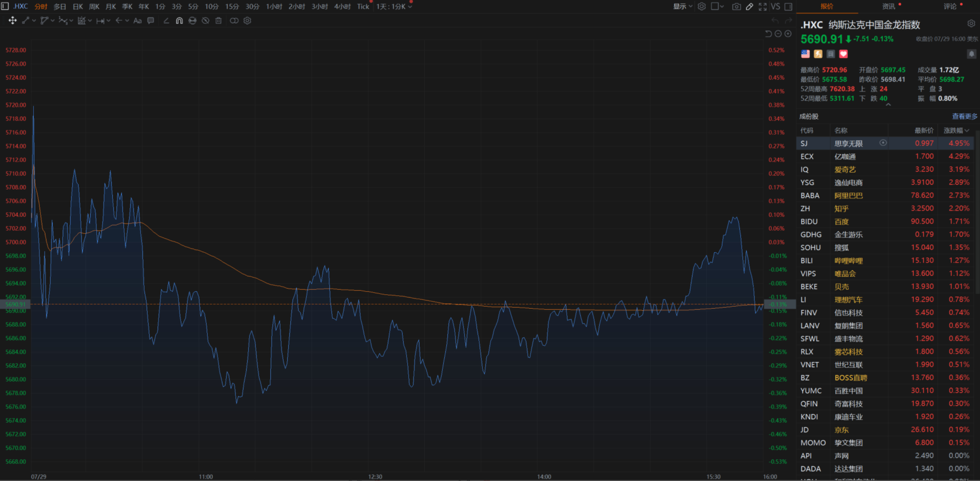The width and height of the screenshot is (980, 481).
Task: Toggle the red heart favorite icon
Action: 843,54
